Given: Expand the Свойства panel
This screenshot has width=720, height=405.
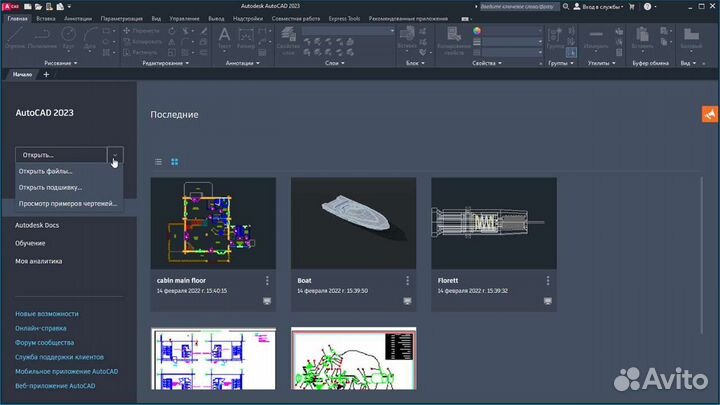Looking at the screenshot, I should 487,63.
